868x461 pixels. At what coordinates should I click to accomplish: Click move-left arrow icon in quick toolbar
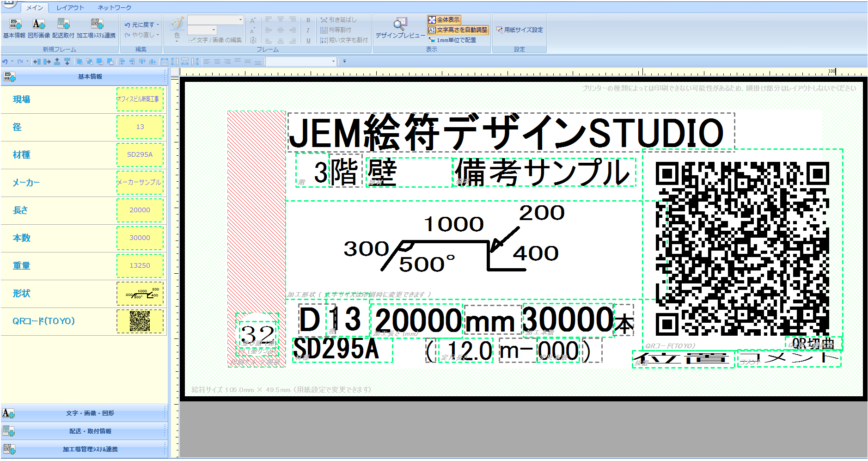tap(37, 61)
